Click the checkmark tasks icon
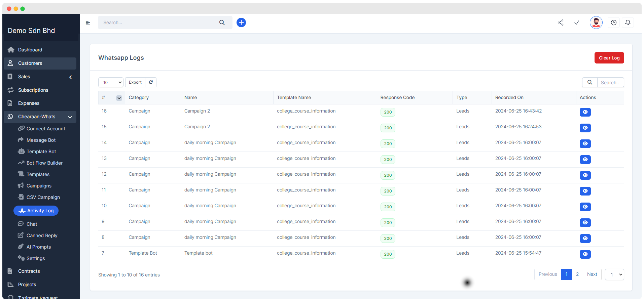Image resolution: width=644 pixels, height=302 pixels. (576, 23)
